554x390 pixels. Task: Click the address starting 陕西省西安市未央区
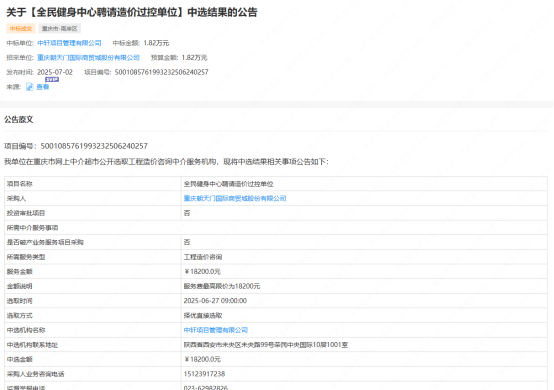[266, 345]
